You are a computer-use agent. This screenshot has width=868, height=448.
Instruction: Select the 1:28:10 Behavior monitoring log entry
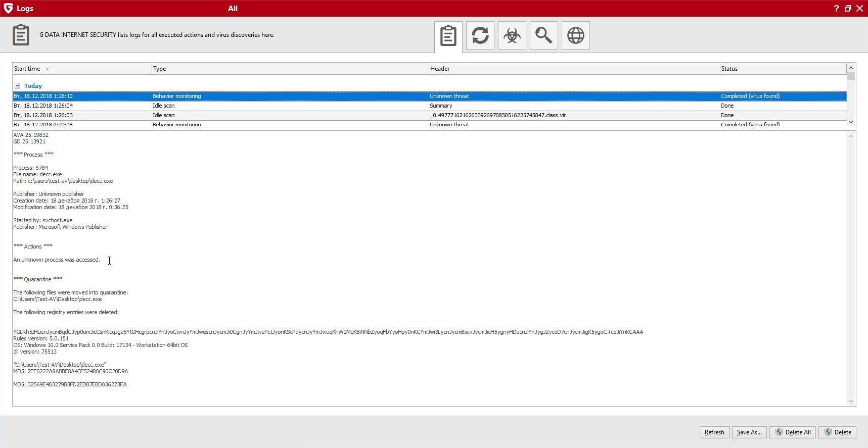430,96
